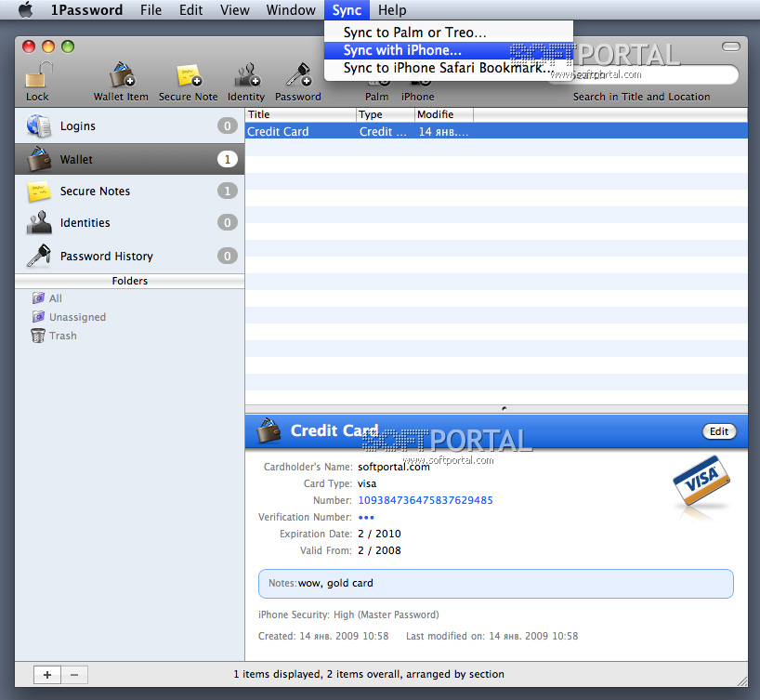Select Logins in the sidebar
This screenshot has width=760, height=700.
point(129,126)
